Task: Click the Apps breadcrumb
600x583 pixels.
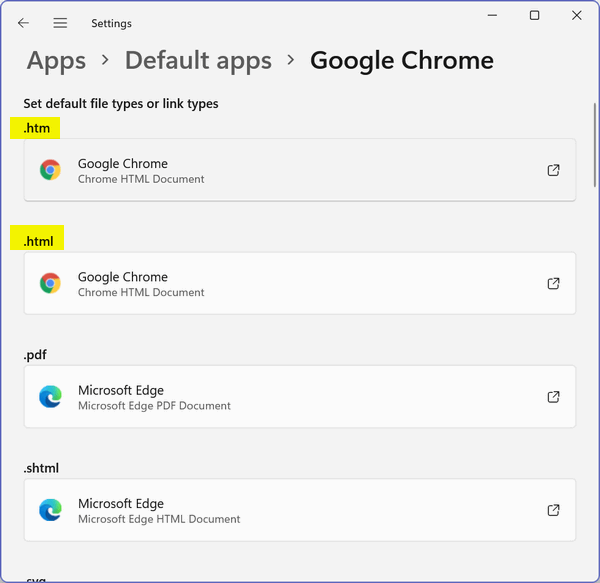Action: point(56,60)
